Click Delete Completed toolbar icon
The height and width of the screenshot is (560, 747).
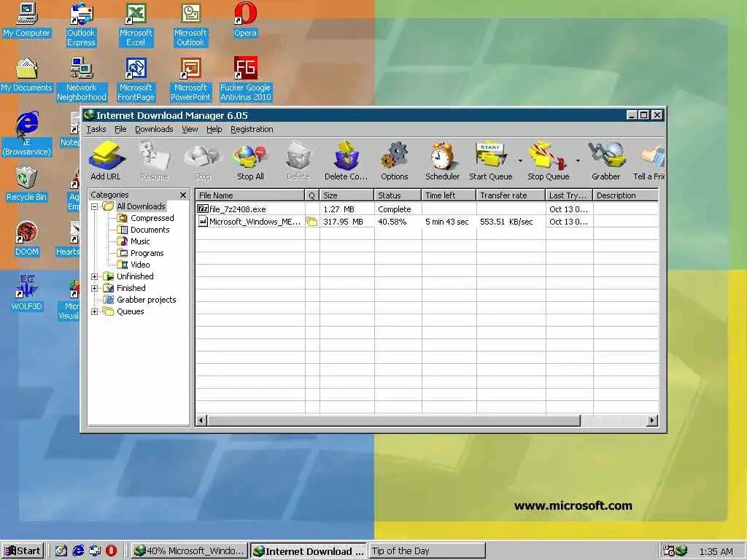[346, 160]
